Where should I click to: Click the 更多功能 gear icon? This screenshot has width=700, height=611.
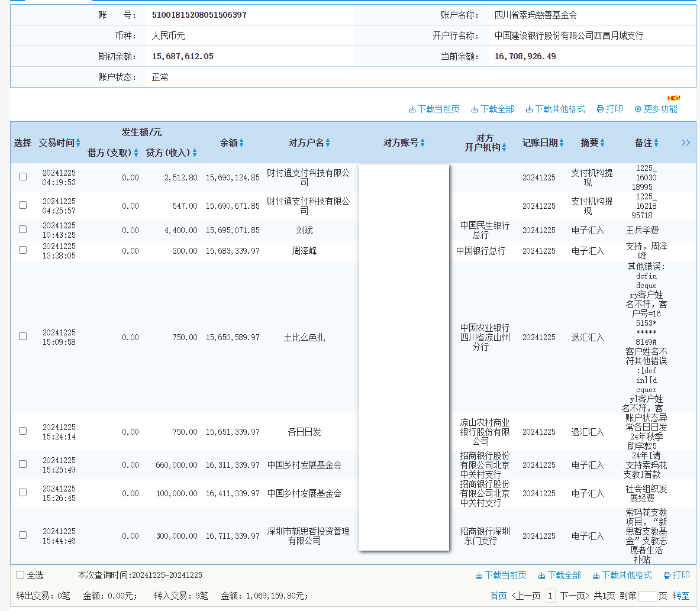point(638,109)
